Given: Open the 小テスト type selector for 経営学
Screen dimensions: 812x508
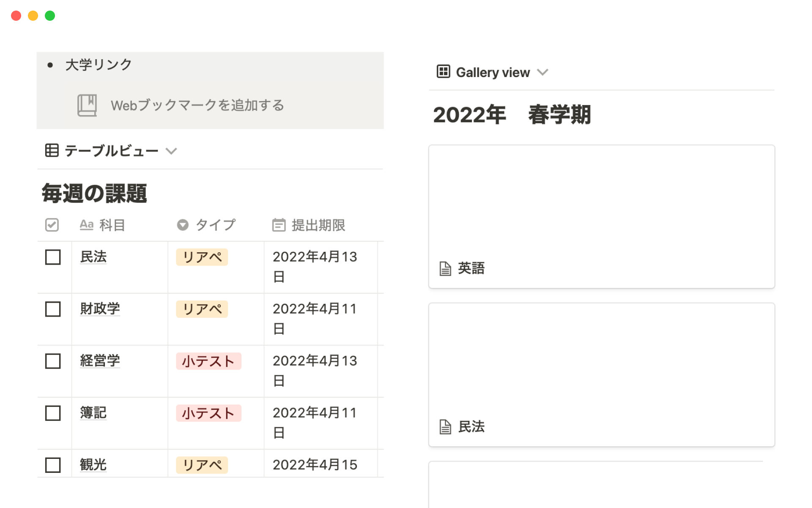Looking at the screenshot, I should pyautogui.click(x=208, y=361).
